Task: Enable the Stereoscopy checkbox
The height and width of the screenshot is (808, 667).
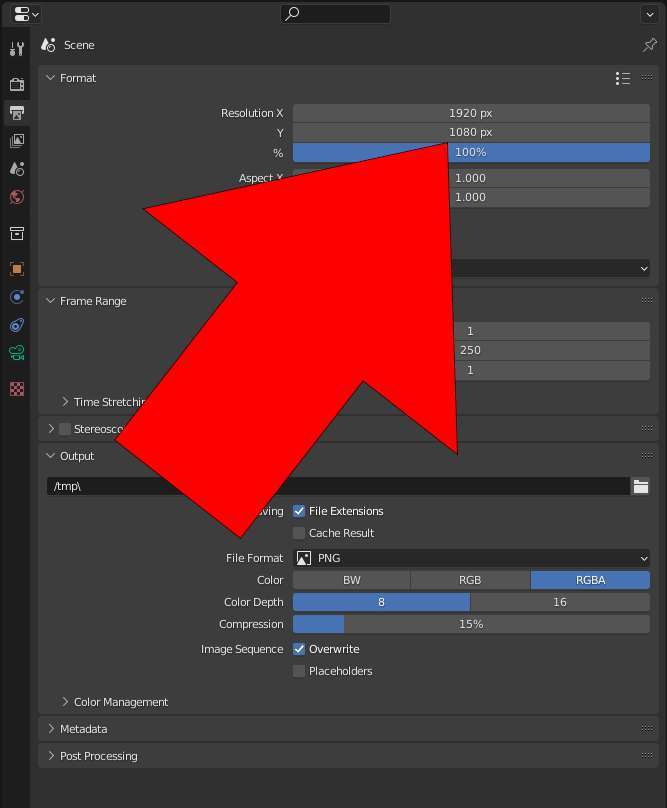Action: 65,429
